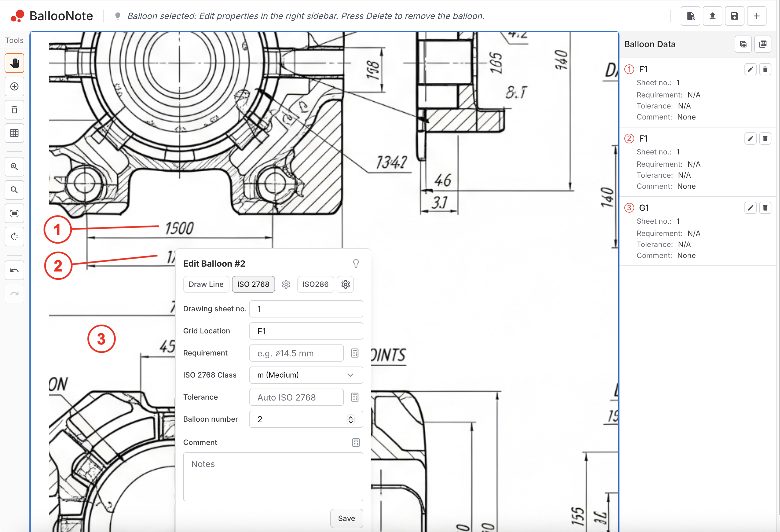The image size is (780, 532).
Task: Click the Redo arrow
Action: pyautogui.click(x=14, y=294)
